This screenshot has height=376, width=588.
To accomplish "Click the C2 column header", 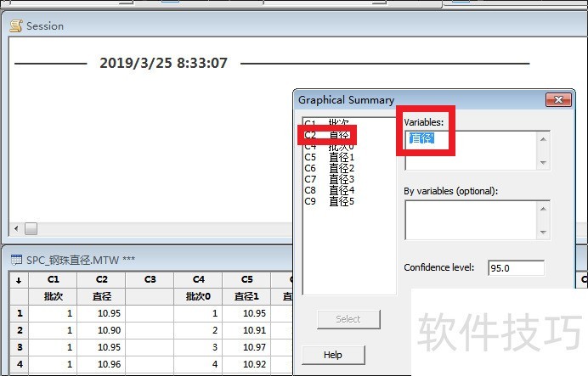I will click(101, 280).
